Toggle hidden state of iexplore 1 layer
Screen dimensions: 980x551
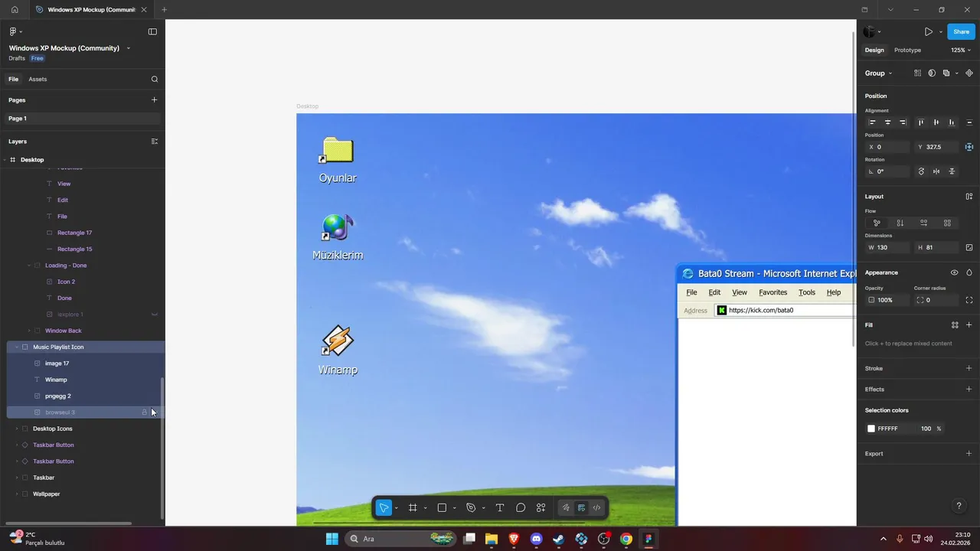[x=155, y=315]
